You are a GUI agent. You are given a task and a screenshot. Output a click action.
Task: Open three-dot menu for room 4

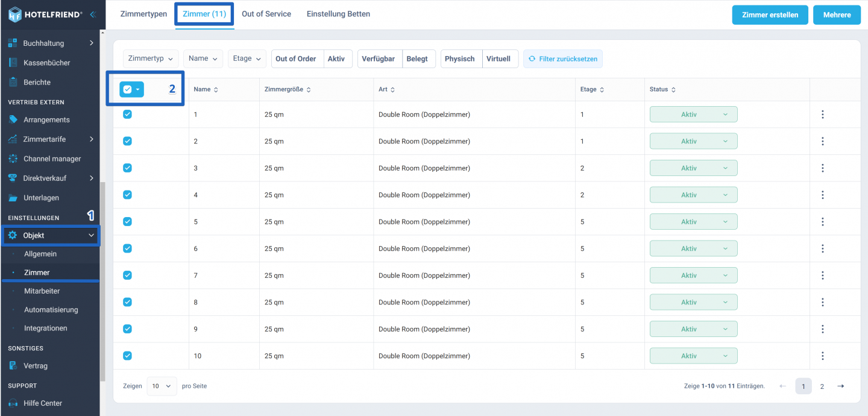pyautogui.click(x=823, y=195)
